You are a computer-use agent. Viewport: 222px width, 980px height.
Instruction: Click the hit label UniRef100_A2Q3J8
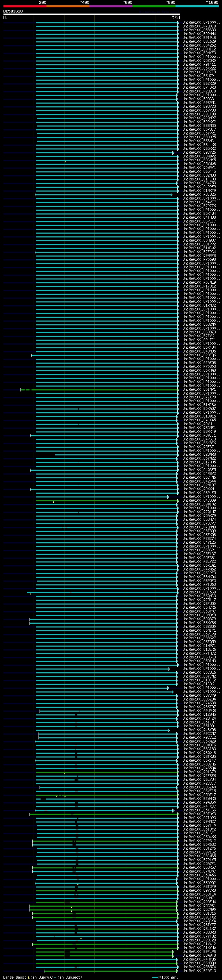[x=199, y=91]
